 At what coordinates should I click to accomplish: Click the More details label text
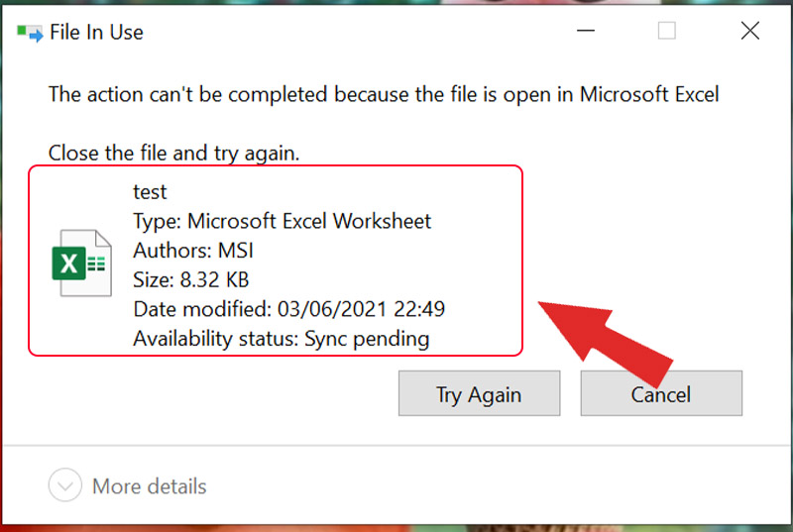[149, 486]
